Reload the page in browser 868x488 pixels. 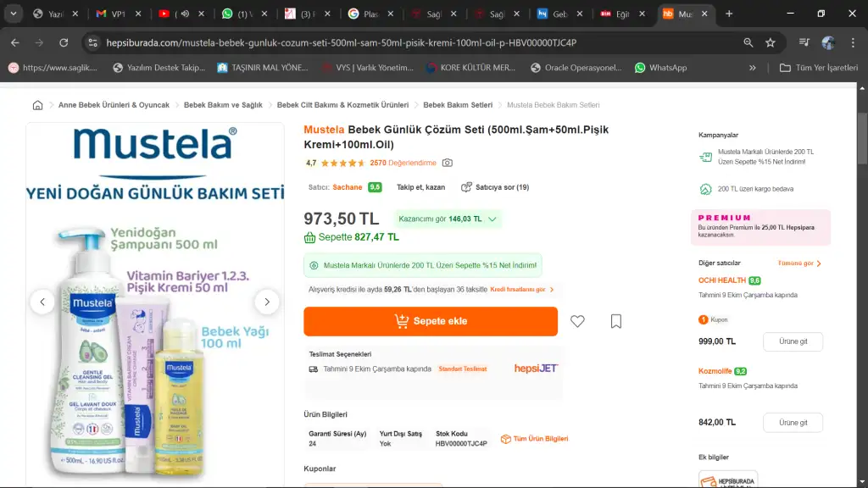(x=64, y=42)
